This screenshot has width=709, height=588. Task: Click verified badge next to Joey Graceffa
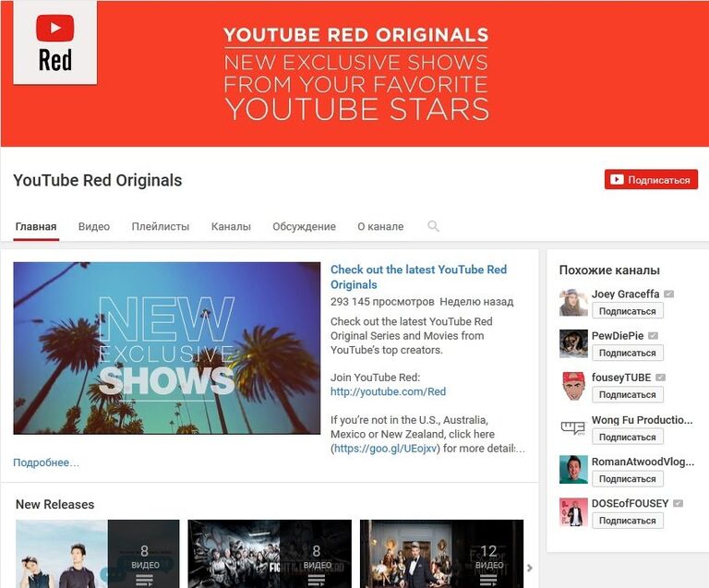(668, 294)
